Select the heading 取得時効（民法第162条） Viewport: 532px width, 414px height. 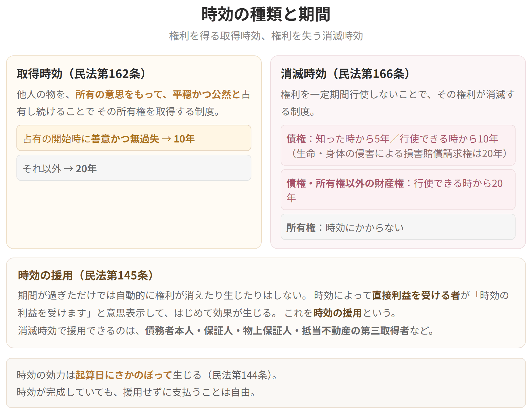click(x=81, y=74)
